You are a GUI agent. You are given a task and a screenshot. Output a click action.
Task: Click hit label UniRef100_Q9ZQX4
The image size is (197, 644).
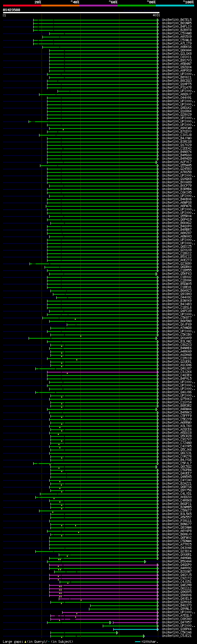click(177, 67)
